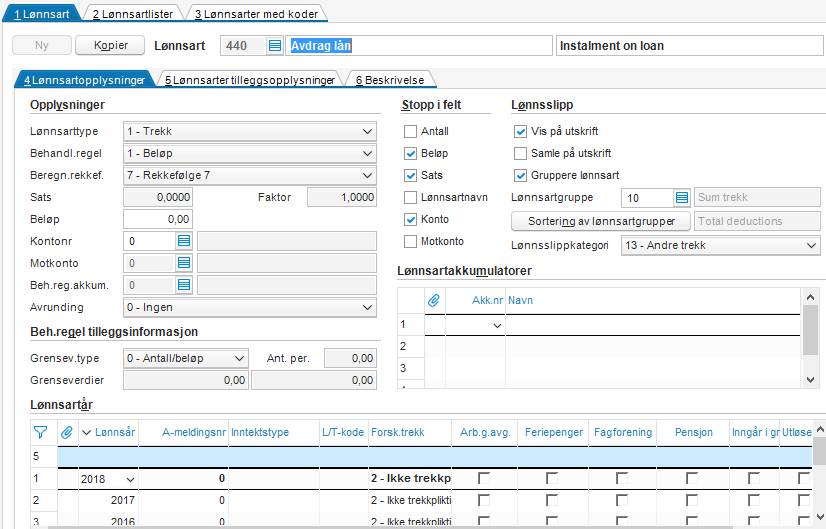
Task: Click the Fagforening column header
Action: [623, 433]
